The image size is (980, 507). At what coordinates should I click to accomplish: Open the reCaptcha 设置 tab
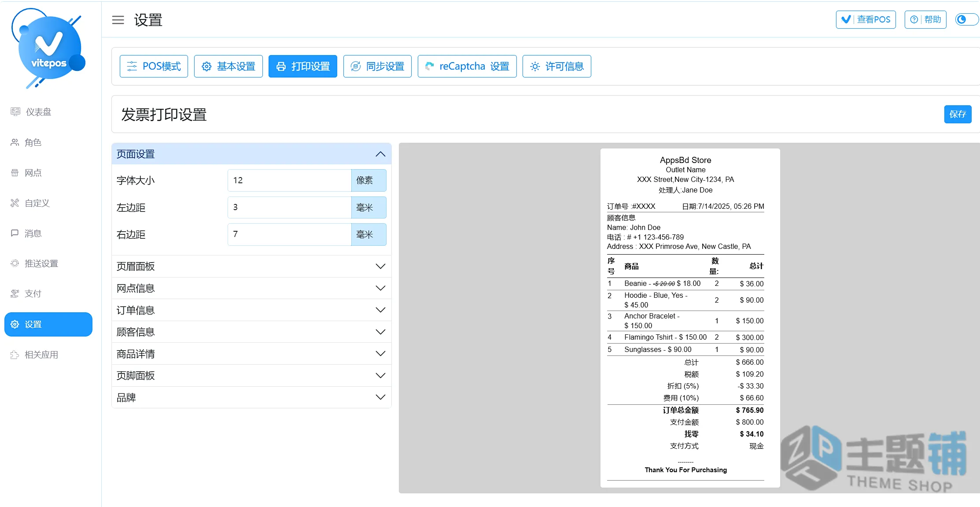click(467, 66)
